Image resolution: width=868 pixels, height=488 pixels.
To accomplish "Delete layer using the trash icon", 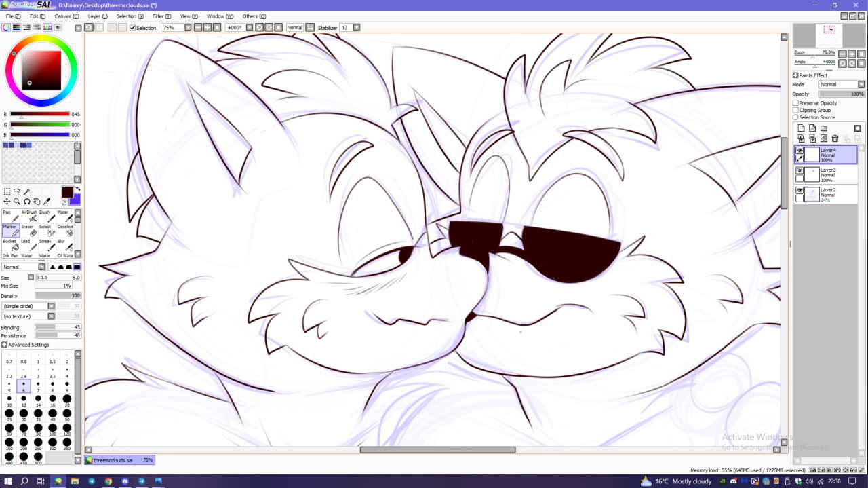I will coord(835,138).
